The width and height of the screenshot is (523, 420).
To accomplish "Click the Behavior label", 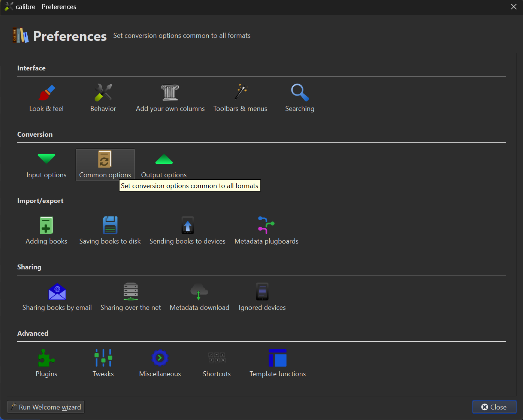I will click(x=103, y=109).
